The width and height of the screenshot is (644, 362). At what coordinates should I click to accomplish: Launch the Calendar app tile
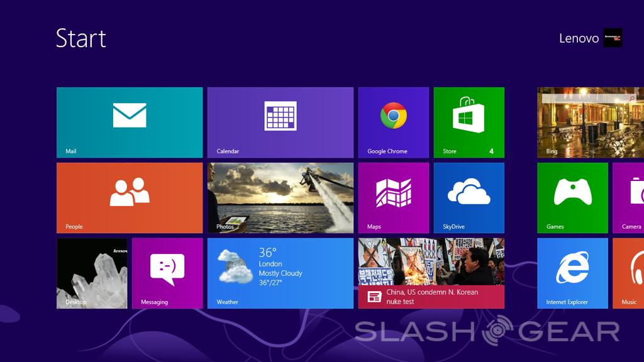tap(280, 123)
